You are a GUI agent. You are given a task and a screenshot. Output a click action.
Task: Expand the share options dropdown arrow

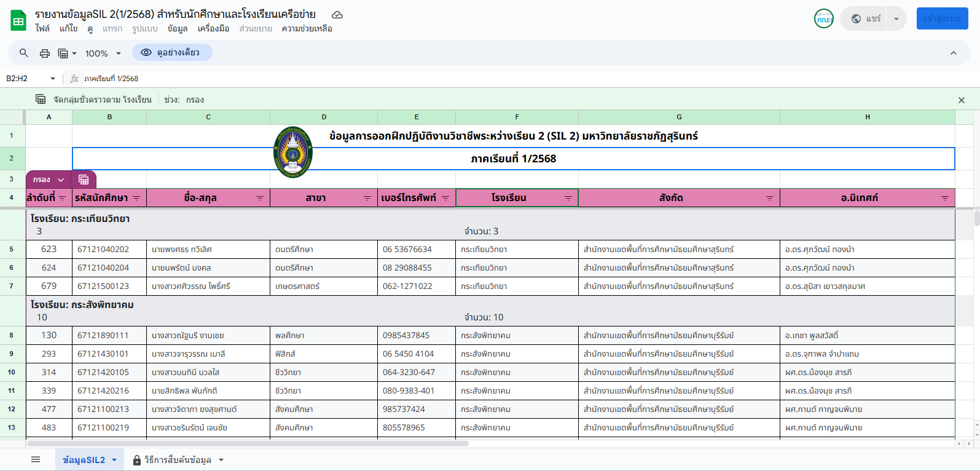(896, 18)
